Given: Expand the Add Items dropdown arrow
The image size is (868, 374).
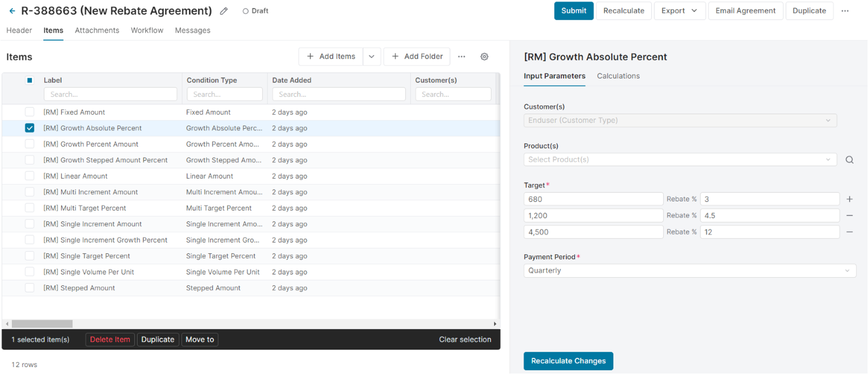Looking at the screenshot, I should point(371,56).
